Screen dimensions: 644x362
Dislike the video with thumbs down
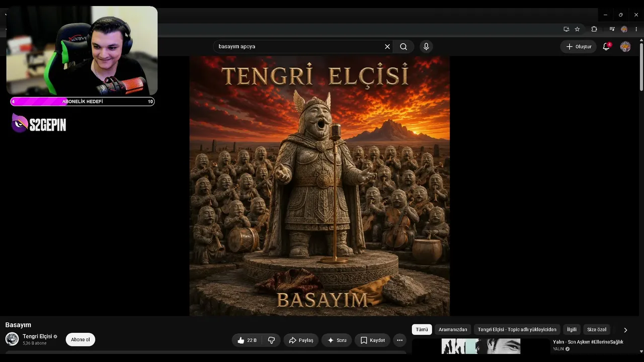tap(271, 340)
